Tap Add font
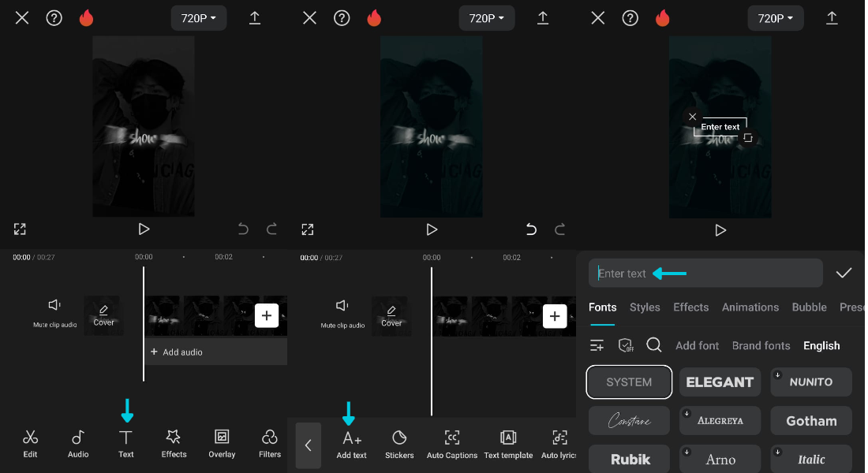The width and height of the screenshot is (868, 473). [x=697, y=346]
